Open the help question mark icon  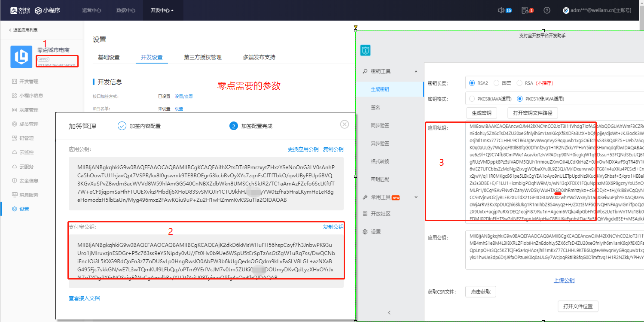pos(547,10)
